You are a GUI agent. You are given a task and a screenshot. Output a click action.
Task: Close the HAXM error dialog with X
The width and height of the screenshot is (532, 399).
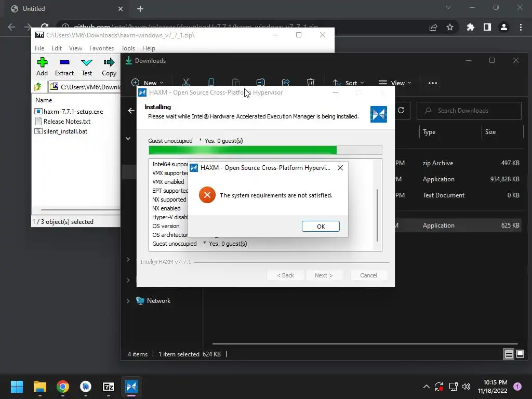(340, 168)
